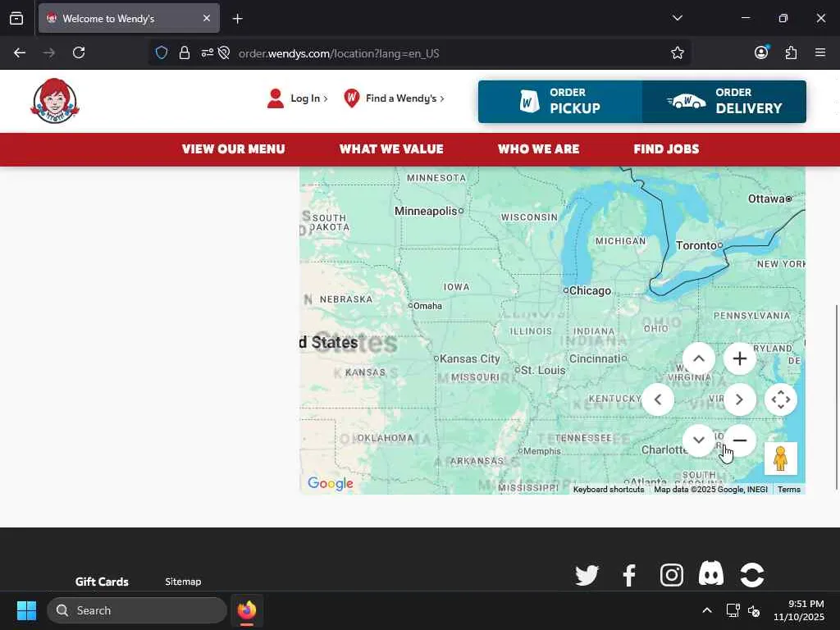Open a new browser tab
The width and height of the screenshot is (840, 630).
coord(237,19)
